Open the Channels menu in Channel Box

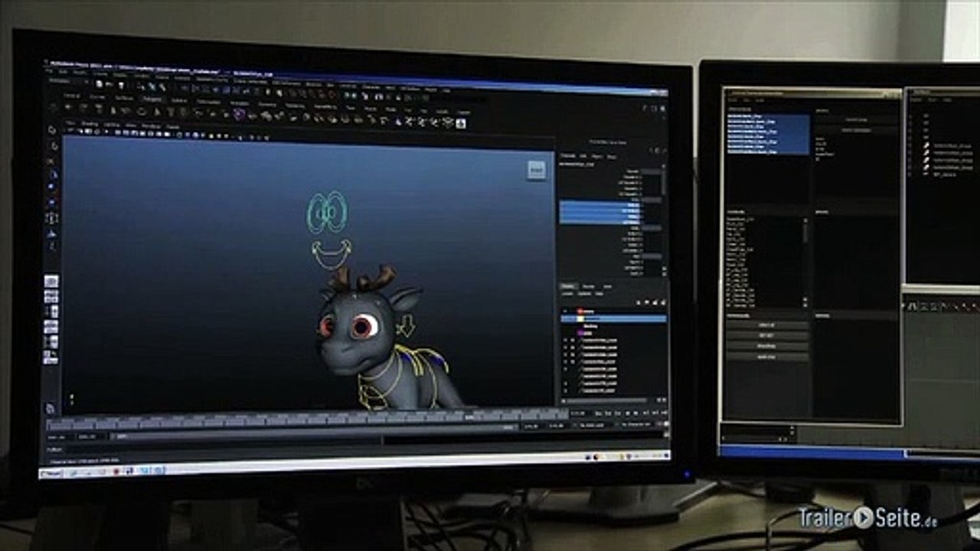(x=569, y=155)
